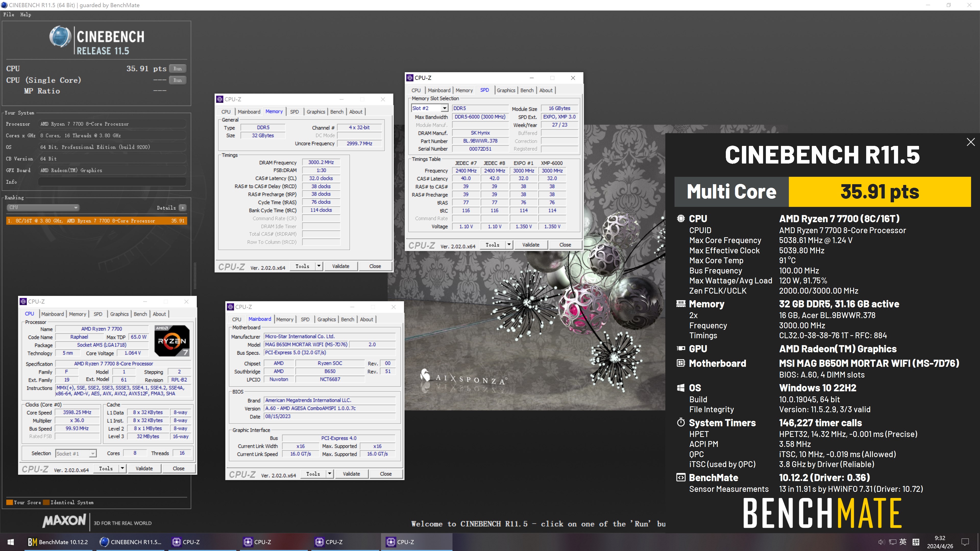The width and height of the screenshot is (980, 551).
Task: Activate fourth CPU-Z taskbar button
Action: (416, 542)
